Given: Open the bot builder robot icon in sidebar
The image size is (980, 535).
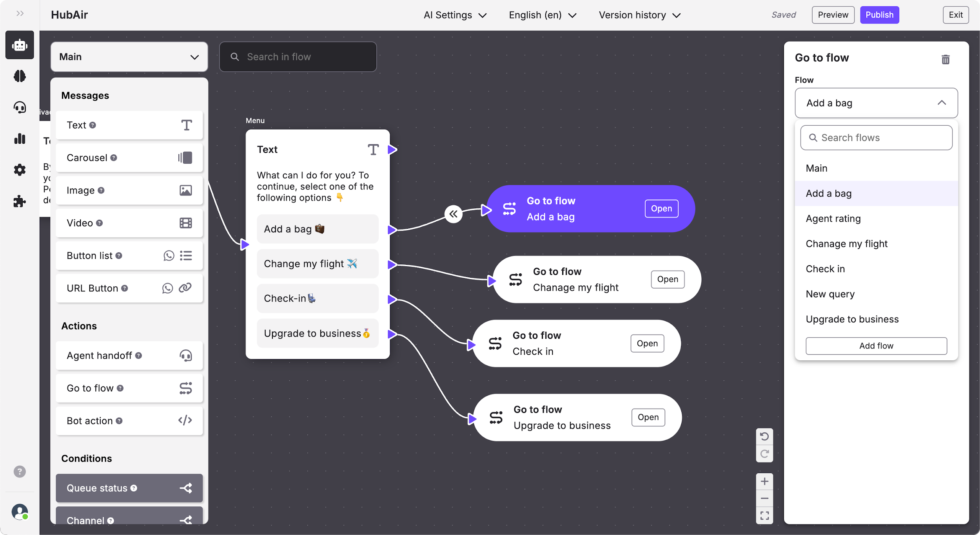Looking at the screenshot, I should [x=20, y=45].
